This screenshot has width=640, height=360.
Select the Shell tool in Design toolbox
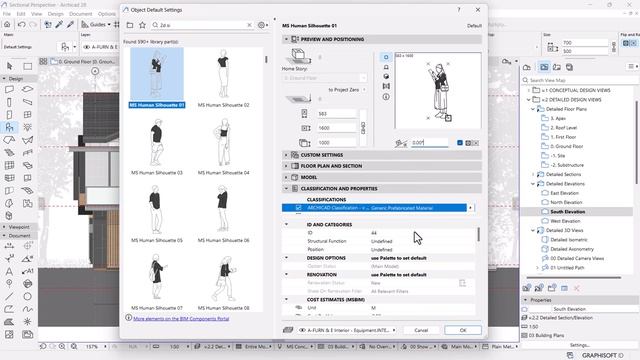pos(27,140)
